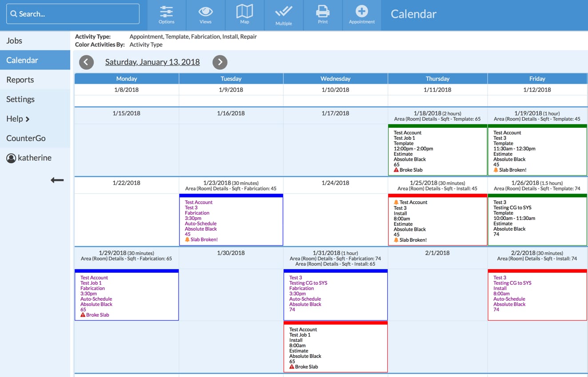Viewport: 588px width, 377px height.
Task: Open the Map toolbar icon
Action: [x=245, y=15]
